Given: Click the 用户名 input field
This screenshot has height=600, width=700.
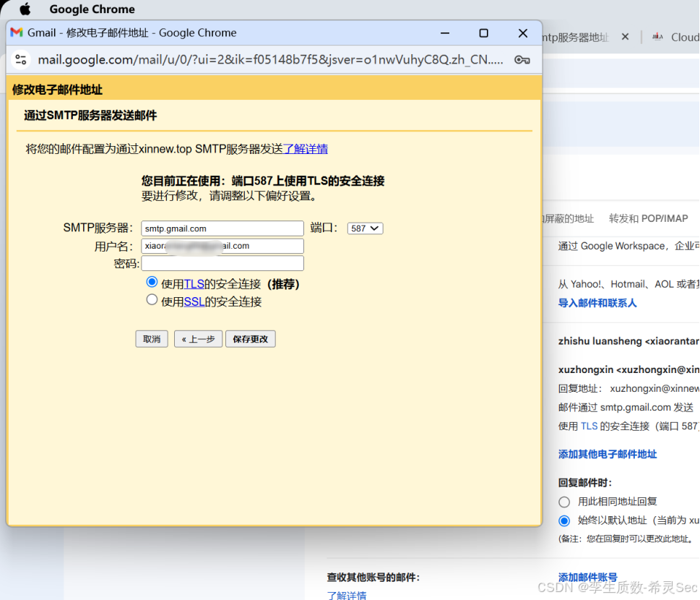Looking at the screenshot, I should 222,246.
